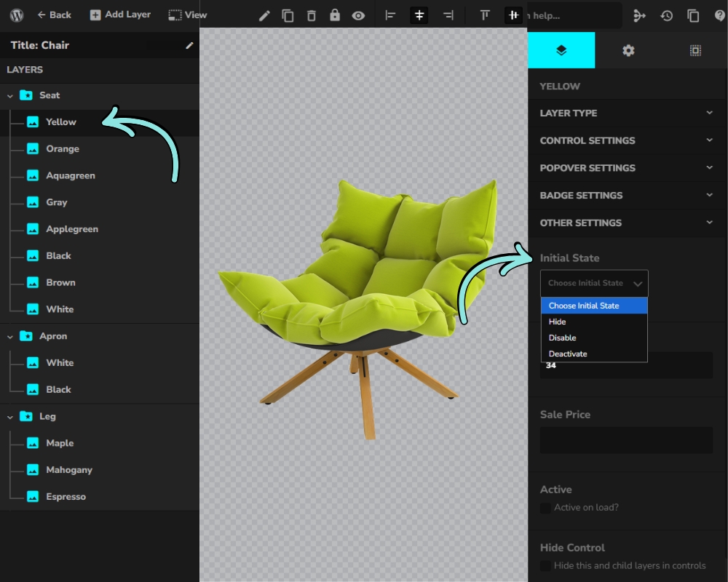This screenshot has height=582, width=728.
Task: Click the align top icon
Action: point(485,16)
